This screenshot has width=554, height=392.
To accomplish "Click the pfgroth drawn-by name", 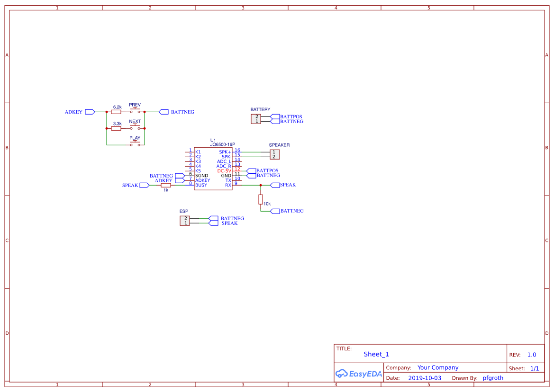I will pos(493,378).
